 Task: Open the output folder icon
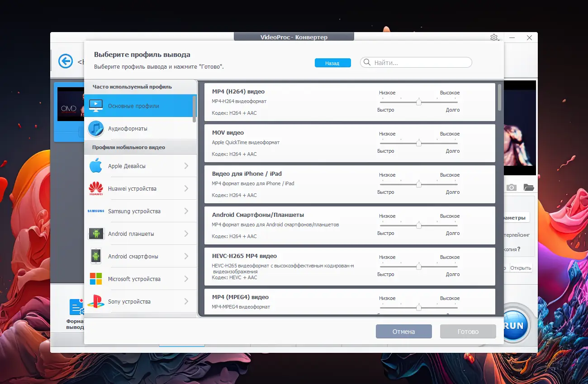[529, 187]
